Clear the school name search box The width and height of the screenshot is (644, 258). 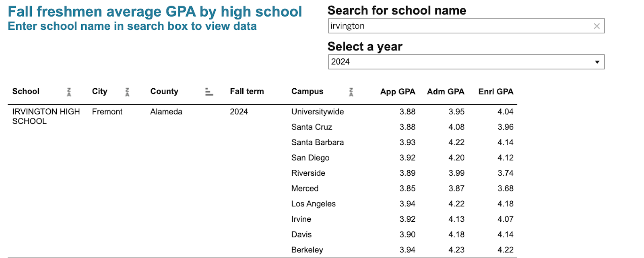[597, 26]
